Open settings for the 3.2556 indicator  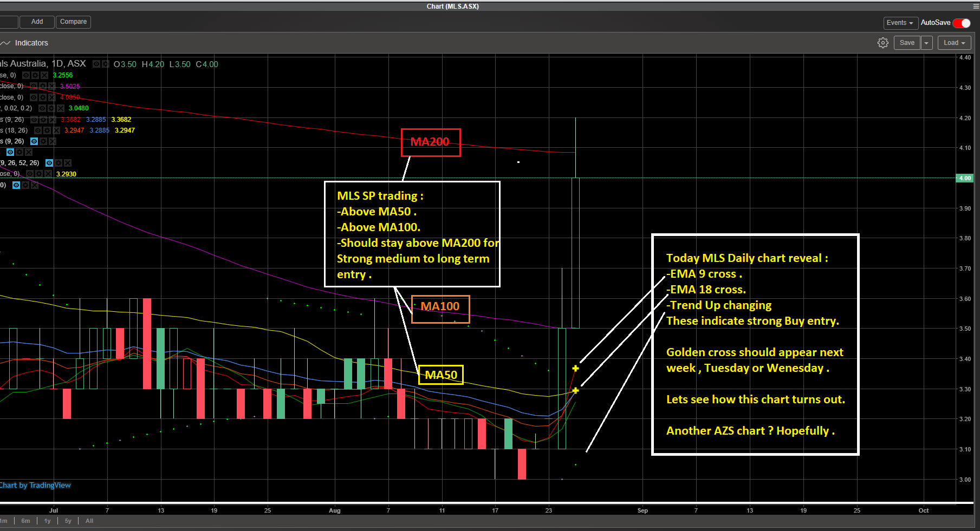(35, 75)
